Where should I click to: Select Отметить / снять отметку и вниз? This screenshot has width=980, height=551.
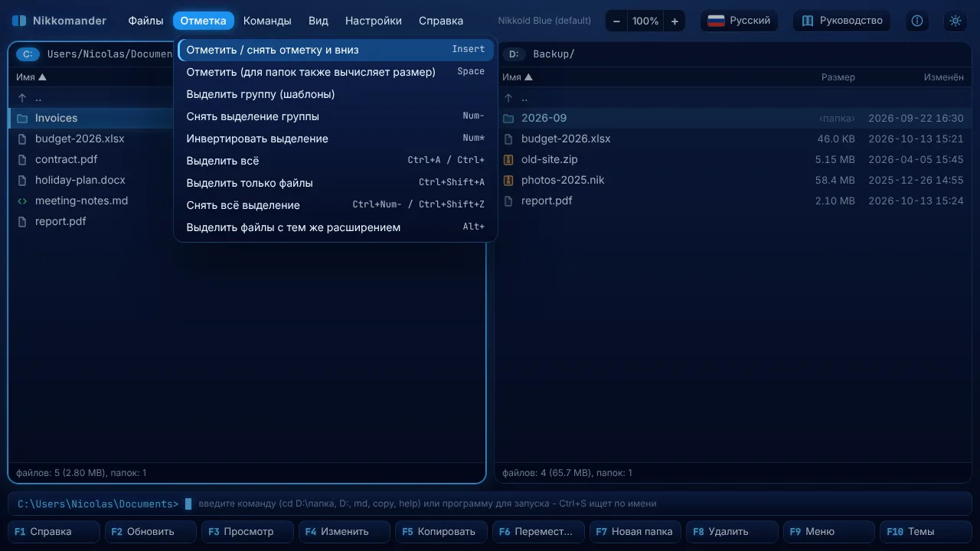[x=335, y=50]
